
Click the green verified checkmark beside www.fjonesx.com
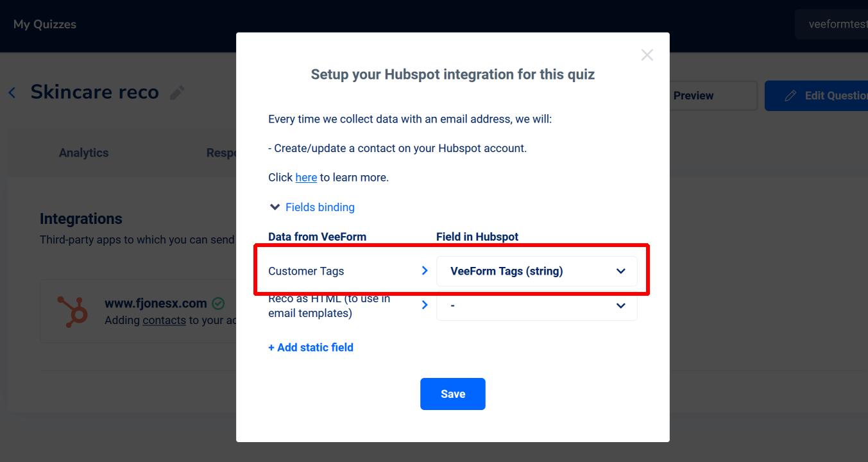point(218,303)
